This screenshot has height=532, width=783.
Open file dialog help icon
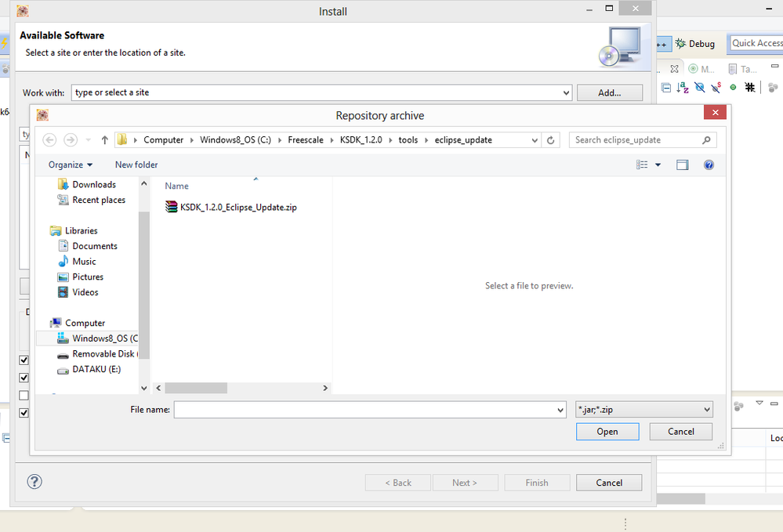tap(709, 165)
